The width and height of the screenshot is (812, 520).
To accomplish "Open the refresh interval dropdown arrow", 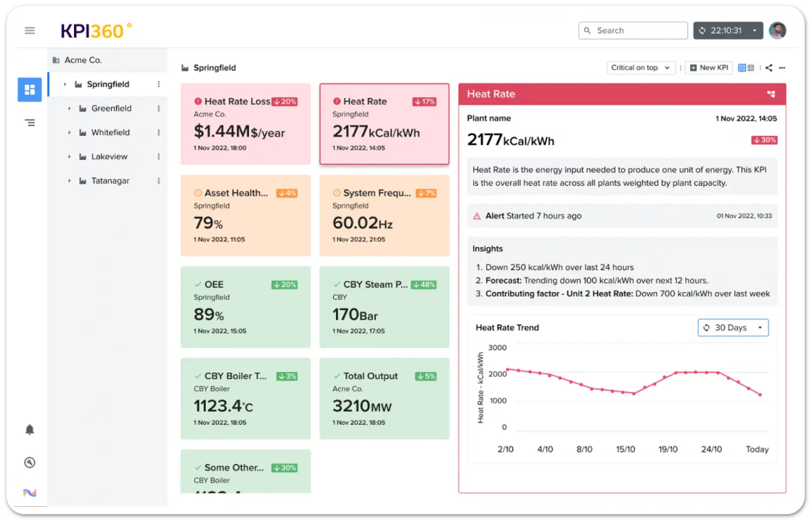I will point(755,30).
